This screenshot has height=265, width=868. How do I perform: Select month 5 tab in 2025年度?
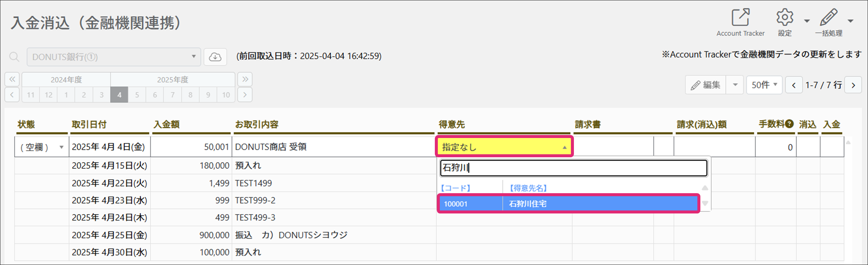point(137,95)
